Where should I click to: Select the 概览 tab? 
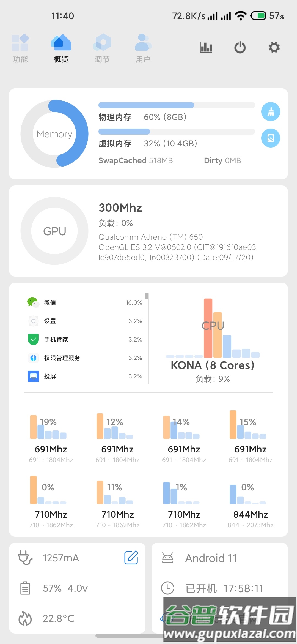click(61, 48)
